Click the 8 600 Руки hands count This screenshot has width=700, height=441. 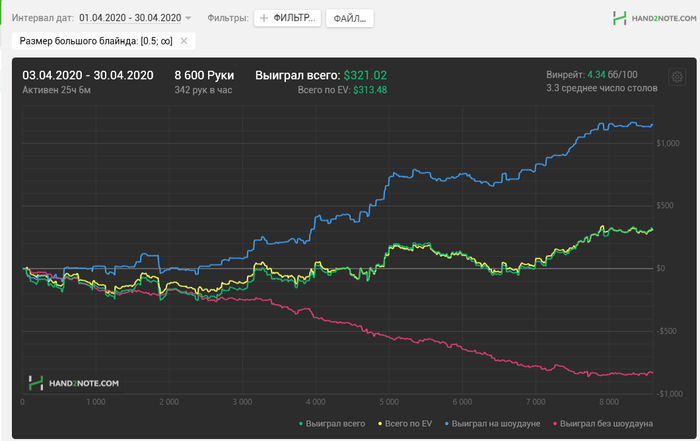pyautogui.click(x=204, y=75)
